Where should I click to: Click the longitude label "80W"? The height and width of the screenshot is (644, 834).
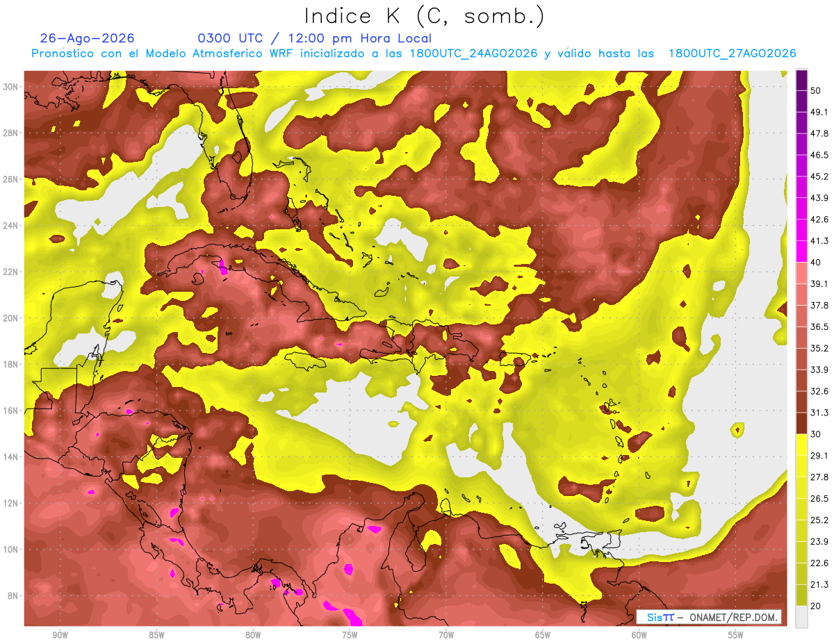point(253,635)
